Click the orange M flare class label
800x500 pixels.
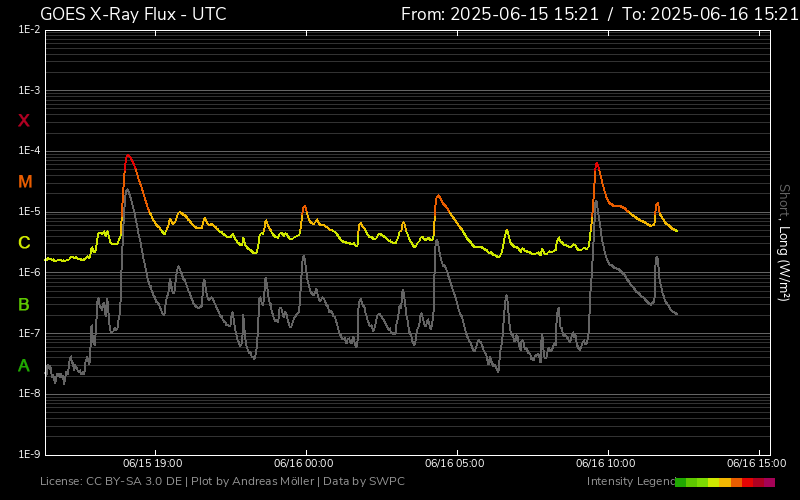[25, 182]
